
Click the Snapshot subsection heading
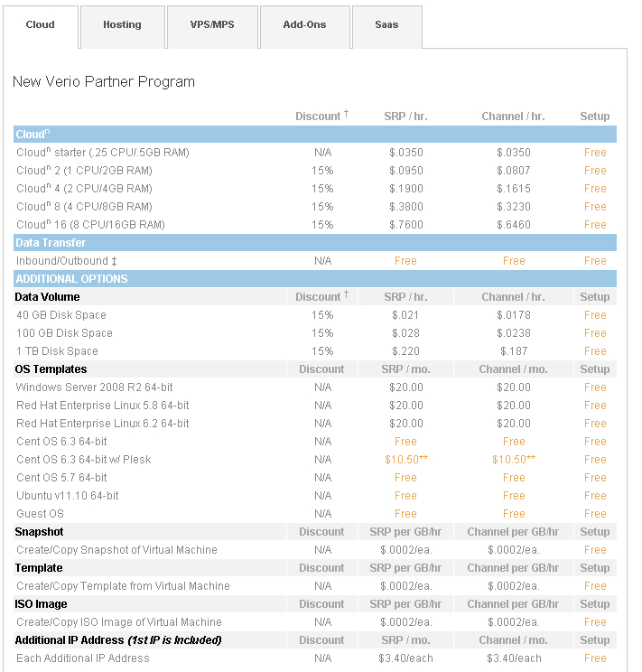(x=39, y=532)
